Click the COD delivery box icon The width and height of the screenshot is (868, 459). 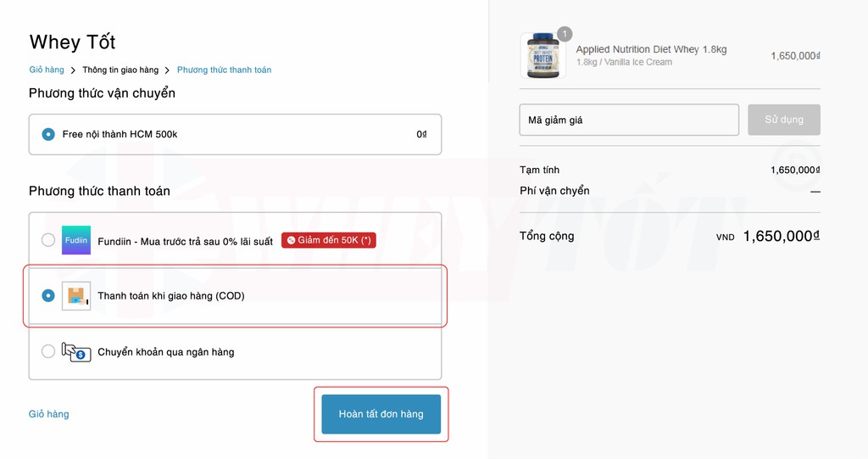75,296
